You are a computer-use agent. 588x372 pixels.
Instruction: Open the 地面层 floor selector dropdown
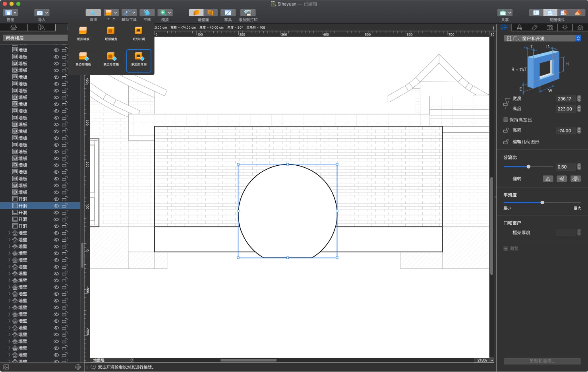(x=112, y=360)
